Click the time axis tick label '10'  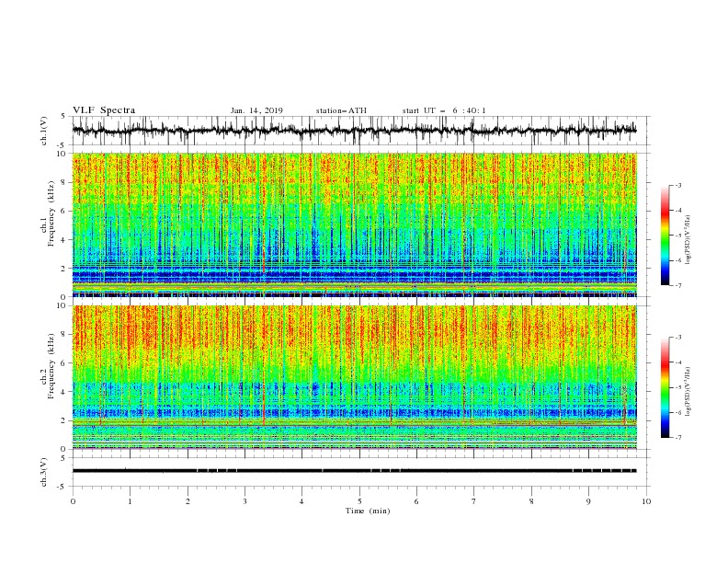[x=646, y=501]
